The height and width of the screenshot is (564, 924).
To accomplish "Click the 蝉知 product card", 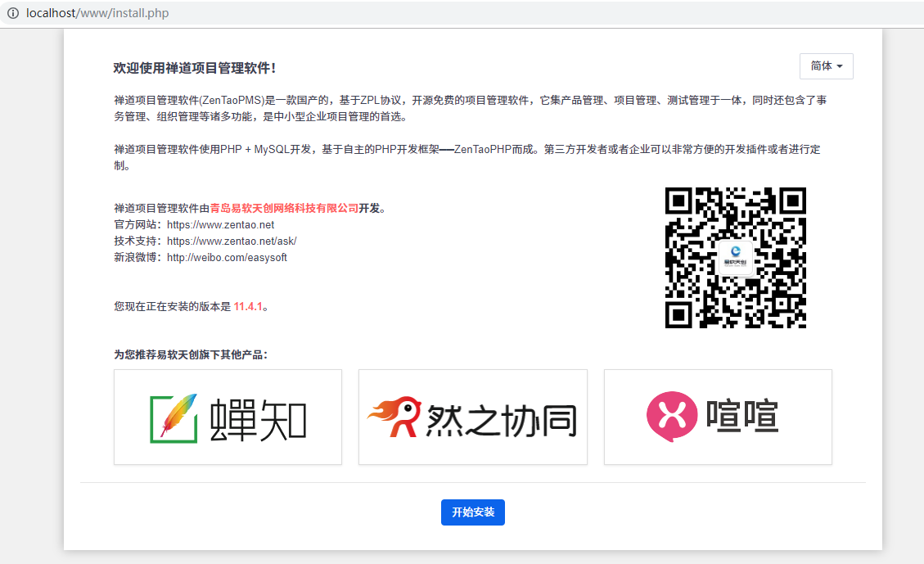I will point(228,417).
